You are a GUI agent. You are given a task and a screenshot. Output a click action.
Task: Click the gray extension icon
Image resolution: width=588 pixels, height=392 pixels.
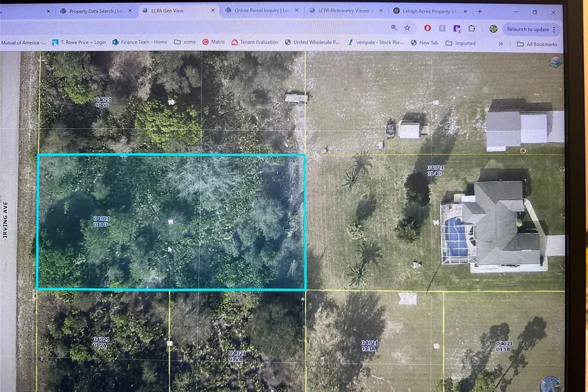coord(442,28)
